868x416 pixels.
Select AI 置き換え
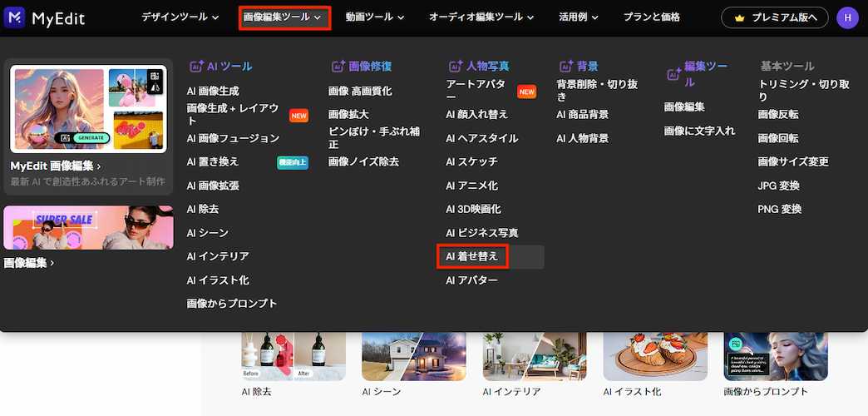[x=213, y=161]
